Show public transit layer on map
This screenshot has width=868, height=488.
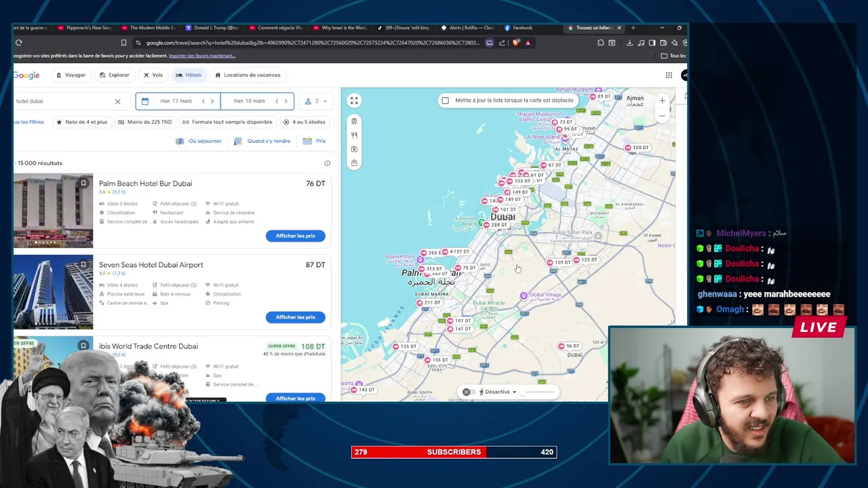pyautogui.click(x=354, y=121)
